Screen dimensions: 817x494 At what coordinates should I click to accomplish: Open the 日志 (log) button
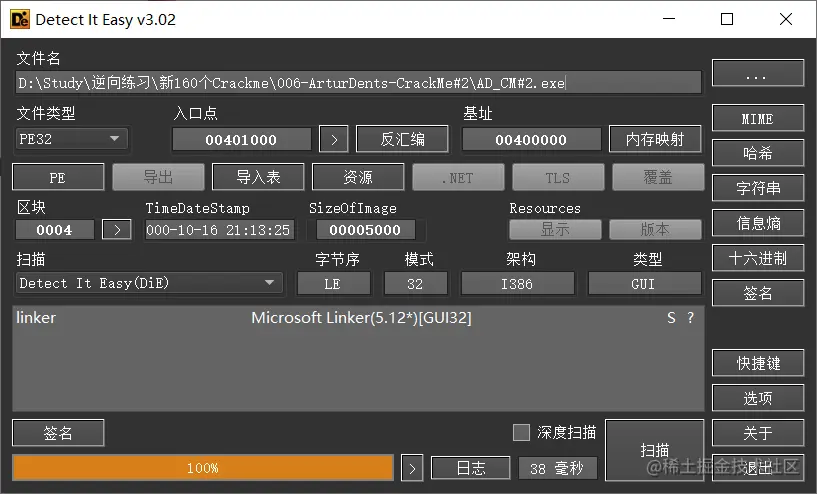471,468
